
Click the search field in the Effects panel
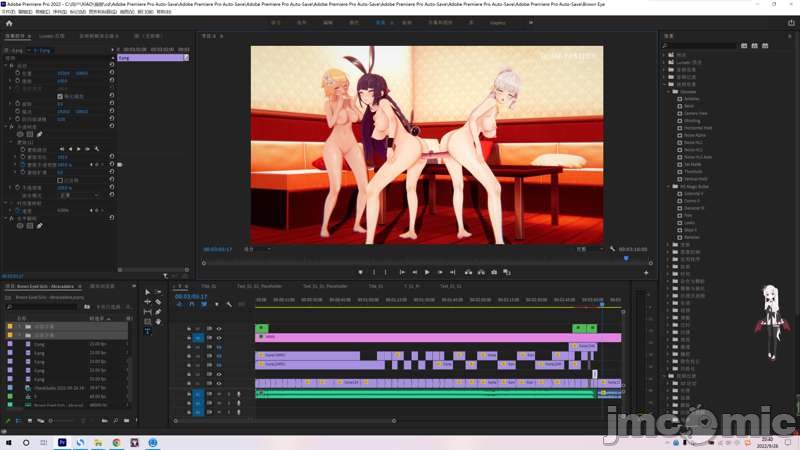[x=700, y=45]
